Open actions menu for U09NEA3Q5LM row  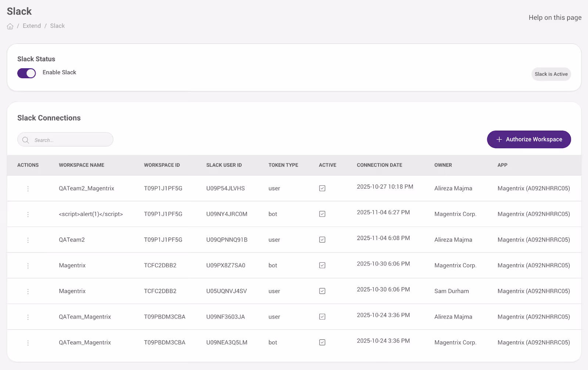point(28,343)
